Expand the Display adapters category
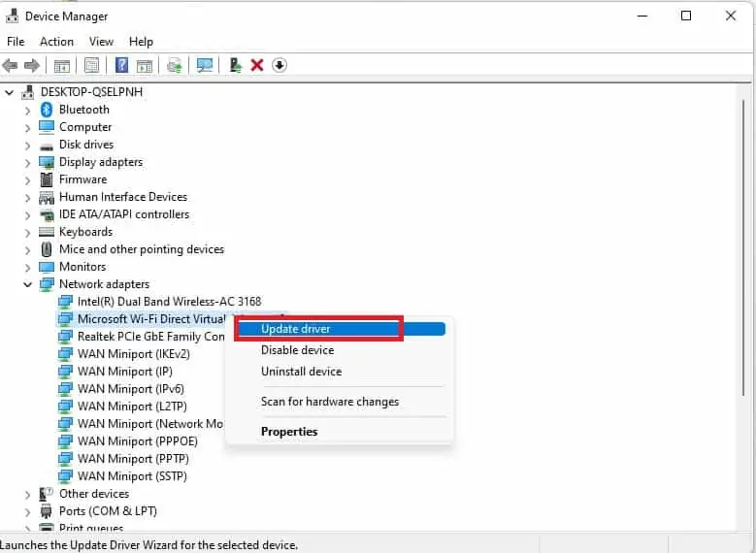 27,163
